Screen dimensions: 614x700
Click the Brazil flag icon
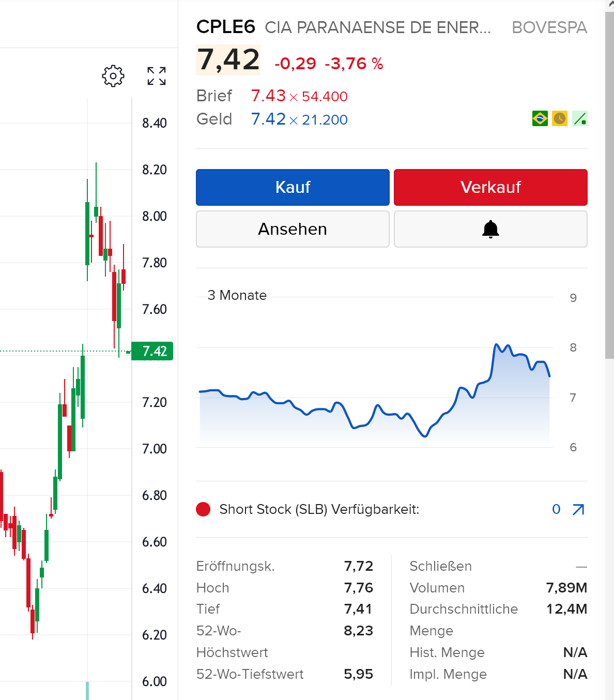pos(540,118)
